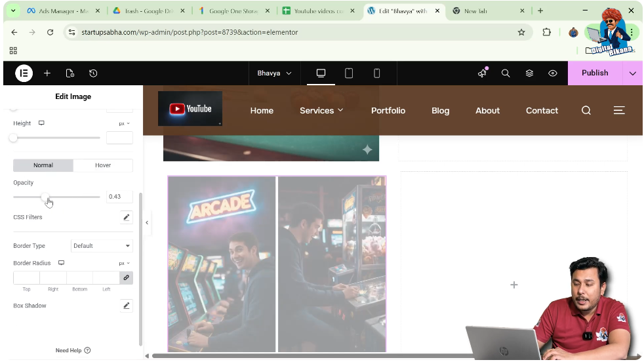Image resolution: width=644 pixels, height=362 pixels.
Task: Toggle preview changes eye icon
Action: click(553, 73)
